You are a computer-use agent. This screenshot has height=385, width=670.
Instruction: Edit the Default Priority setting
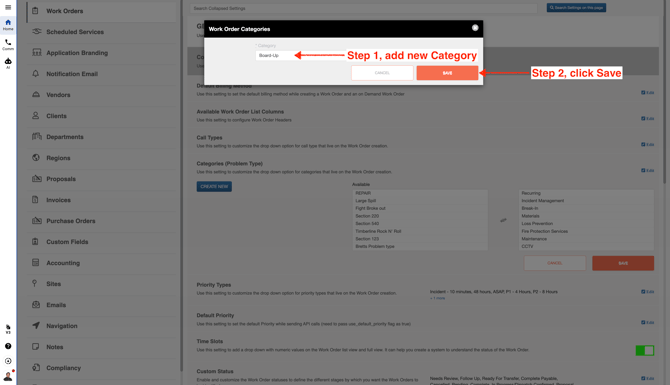(647, 322)
